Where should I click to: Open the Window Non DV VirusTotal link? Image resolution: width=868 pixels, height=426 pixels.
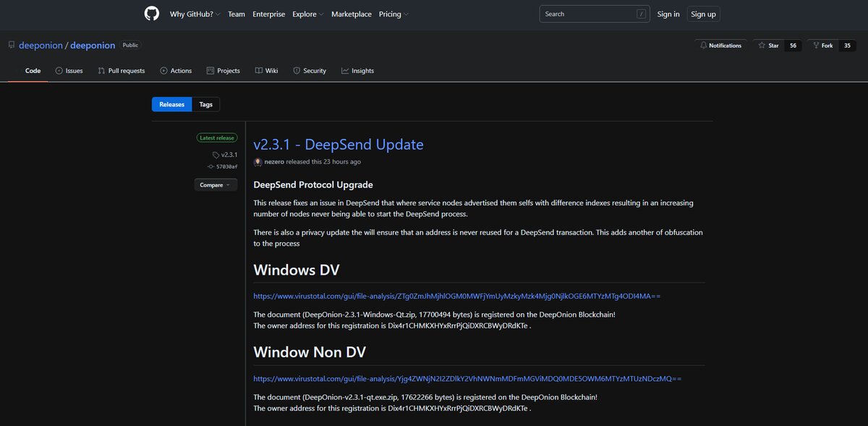pos(467,378)
